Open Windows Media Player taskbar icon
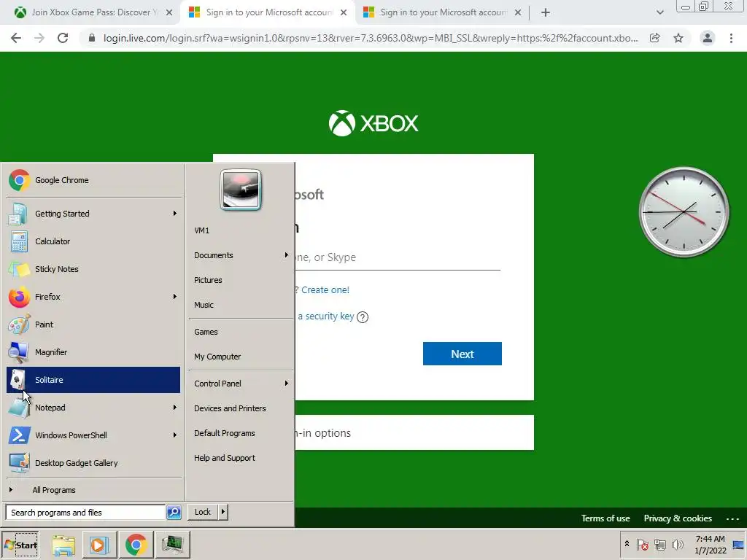Image resolution: width=747 pixels, height=560 pixels. [99, 545]
